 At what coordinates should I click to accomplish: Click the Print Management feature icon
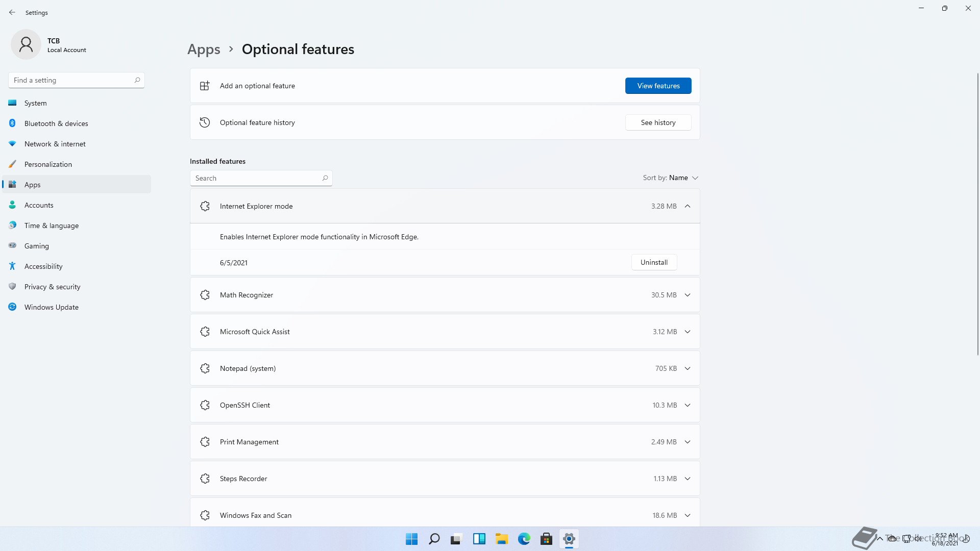pos(205,442)
